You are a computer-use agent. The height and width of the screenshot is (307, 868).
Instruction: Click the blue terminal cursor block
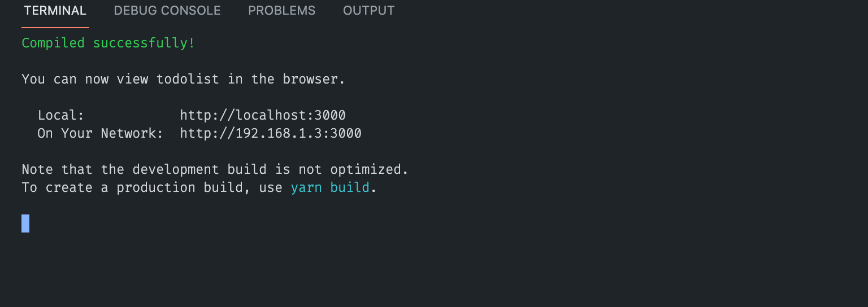[25, 223]
